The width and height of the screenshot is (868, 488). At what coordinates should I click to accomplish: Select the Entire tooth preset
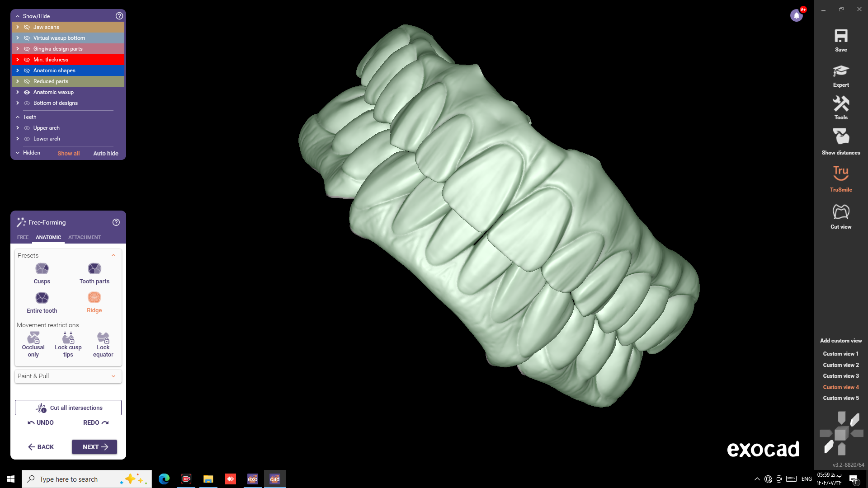[42, 298]
